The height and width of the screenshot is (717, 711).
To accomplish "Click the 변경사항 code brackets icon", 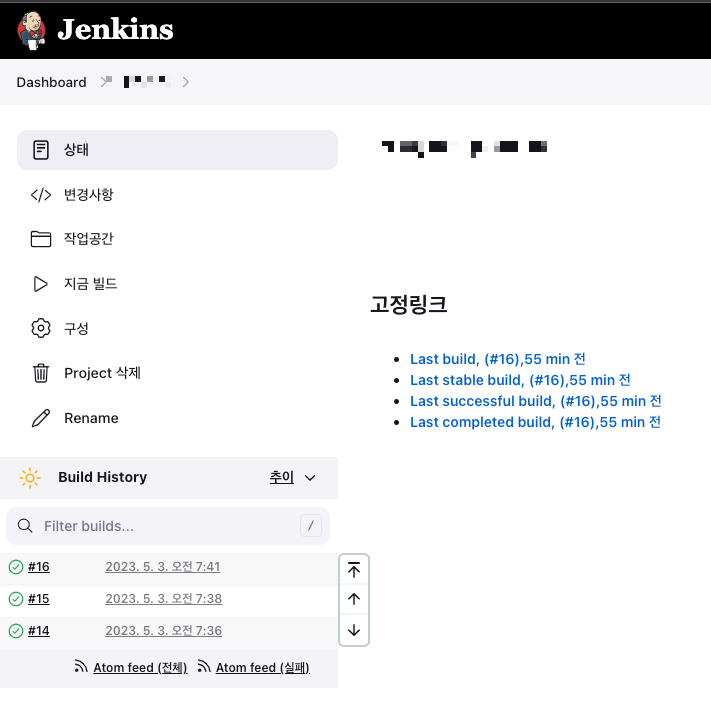I will (41, 195).
